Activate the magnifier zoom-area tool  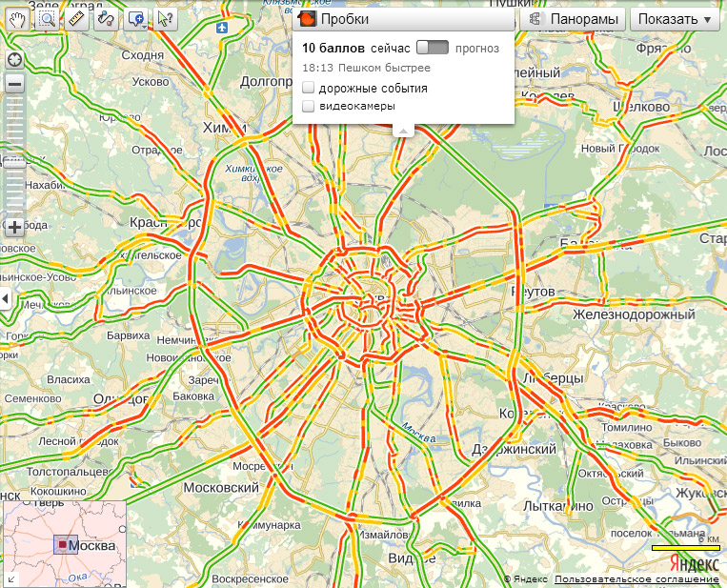(47, 18)
